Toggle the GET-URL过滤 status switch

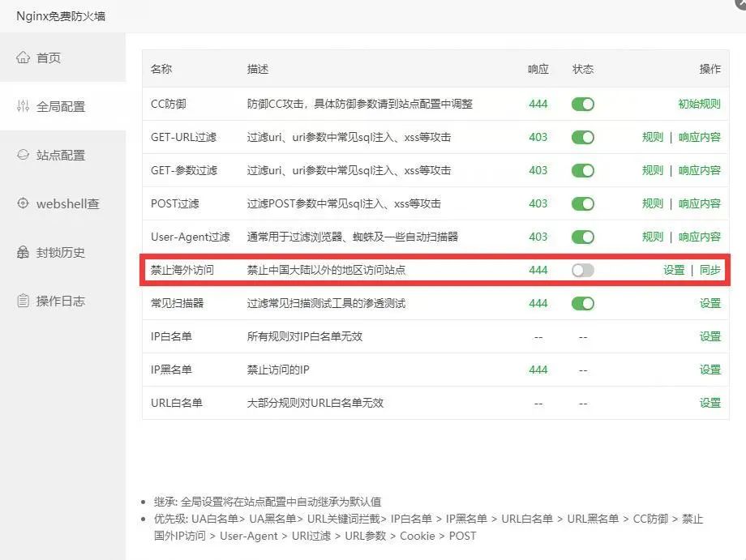click(x=583, y=138)
